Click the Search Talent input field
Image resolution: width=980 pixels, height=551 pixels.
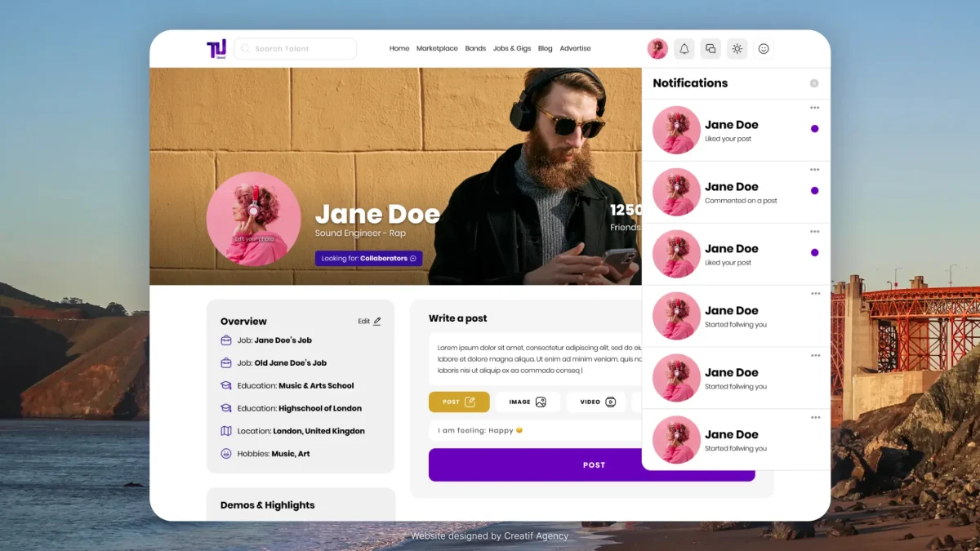pos(296,49)
